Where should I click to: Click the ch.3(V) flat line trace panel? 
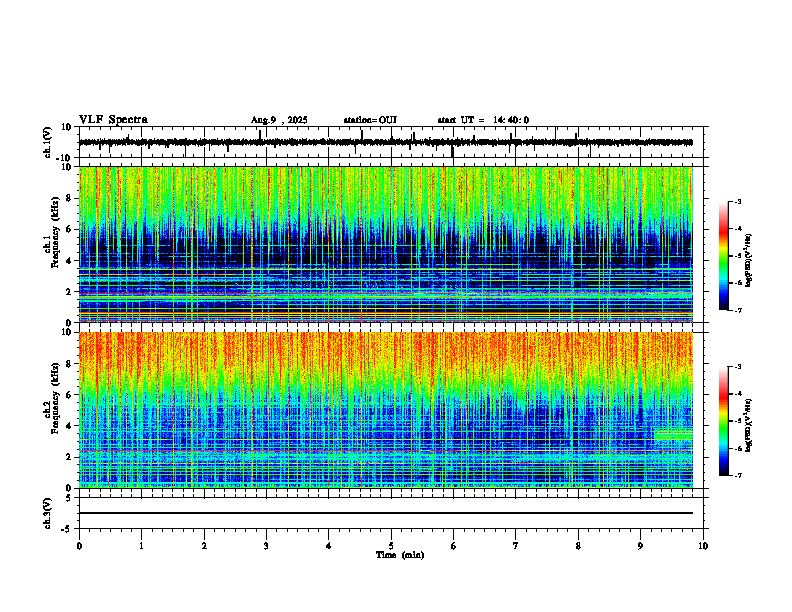(x=393, y=513)
